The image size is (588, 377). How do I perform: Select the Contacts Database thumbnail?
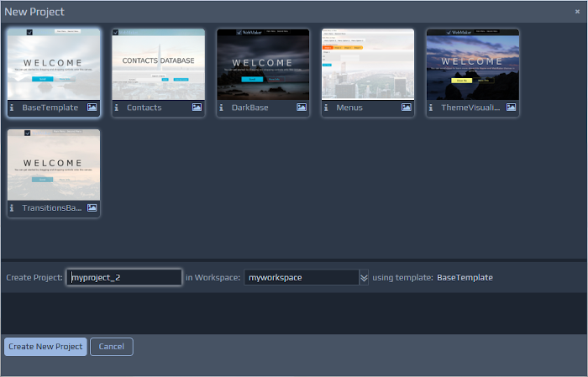click(158, 64)
